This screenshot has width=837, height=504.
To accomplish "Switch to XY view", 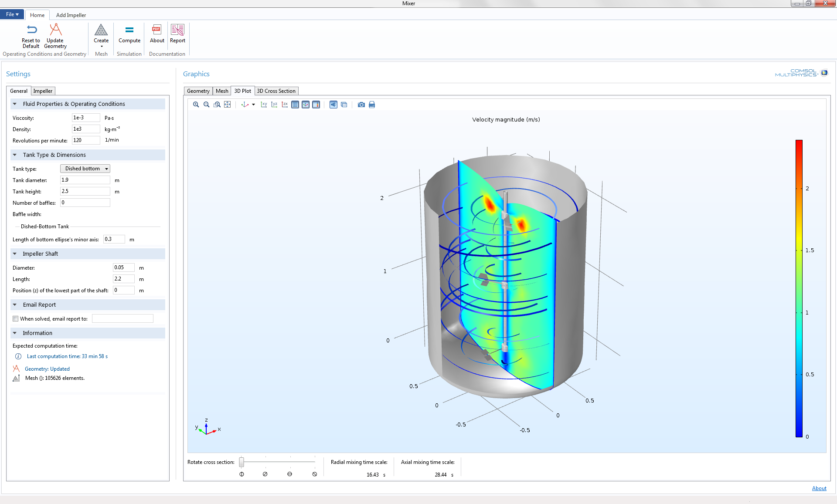I will coord(264,105).
